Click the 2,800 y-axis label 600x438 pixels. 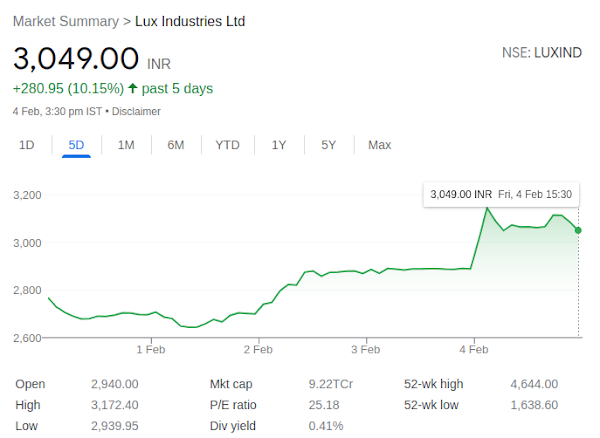click(27, 290)
